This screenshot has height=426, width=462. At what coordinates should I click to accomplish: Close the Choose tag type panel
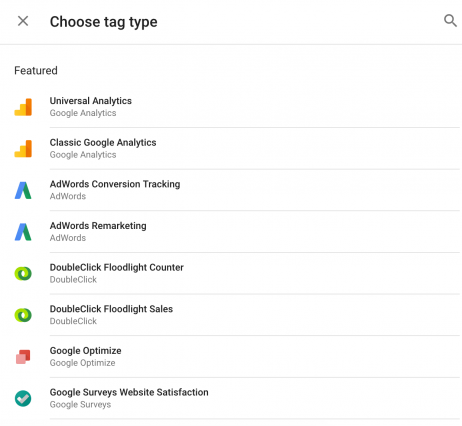[x=23, y=21]
